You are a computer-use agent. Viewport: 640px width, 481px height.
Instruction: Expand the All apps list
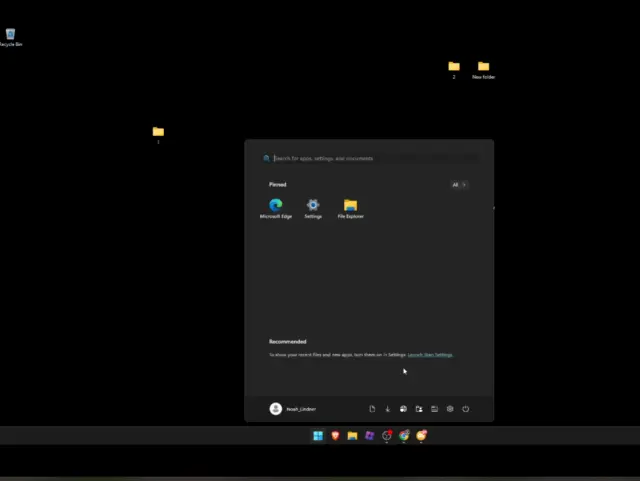[459, 185]
